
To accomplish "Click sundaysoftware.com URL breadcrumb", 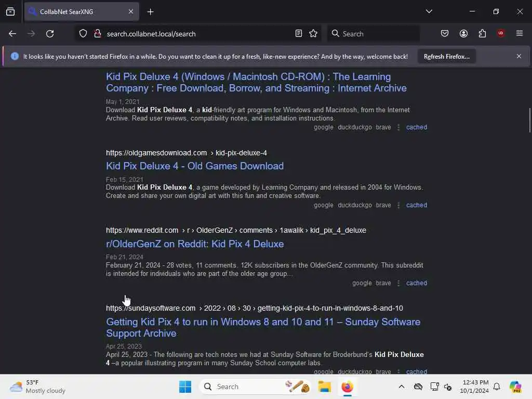I will tap(254, 309).
